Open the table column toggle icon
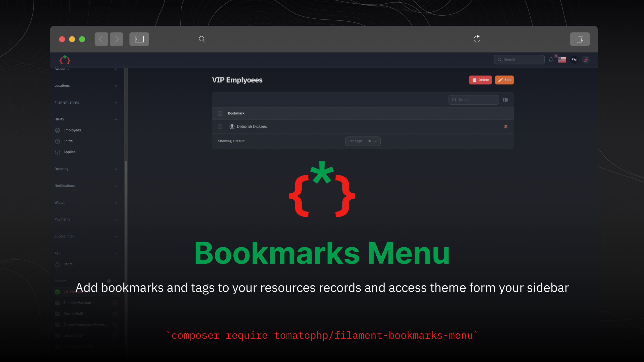 [x=505, y=100]
